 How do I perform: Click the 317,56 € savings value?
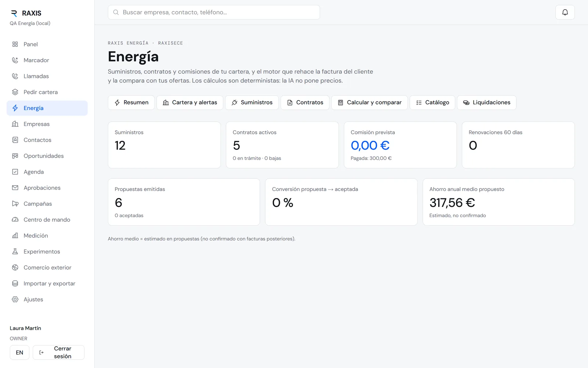452,203
